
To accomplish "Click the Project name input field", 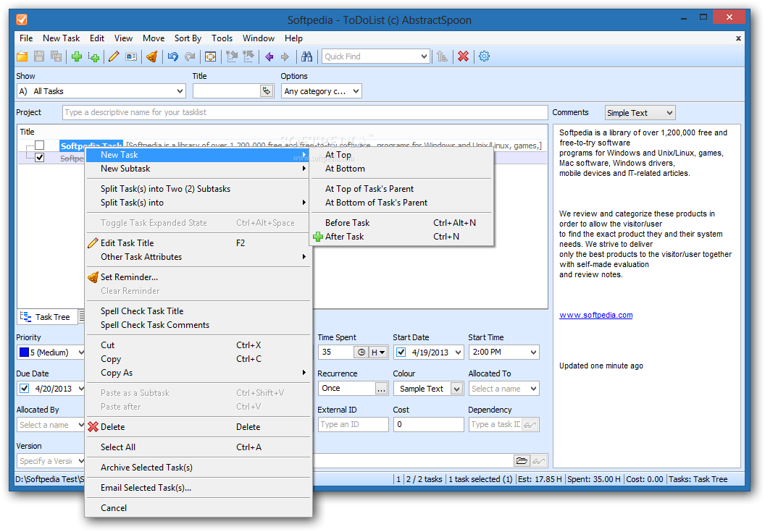I will tap(305, 113).
